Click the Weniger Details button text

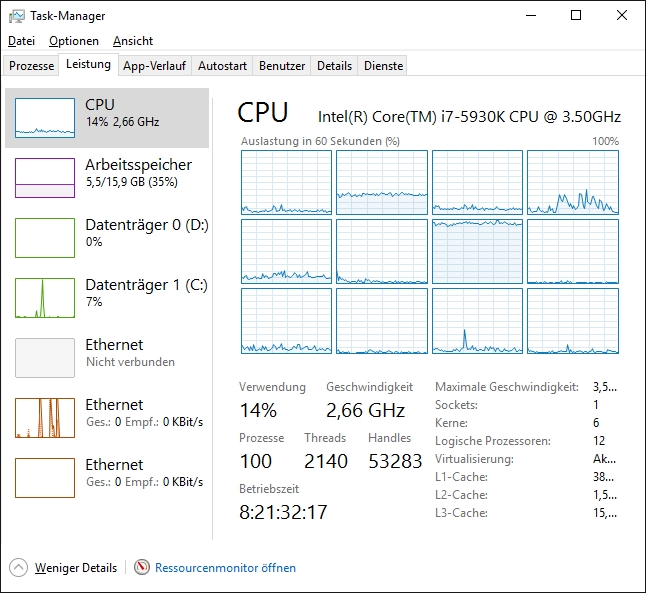tap(76, 568)
